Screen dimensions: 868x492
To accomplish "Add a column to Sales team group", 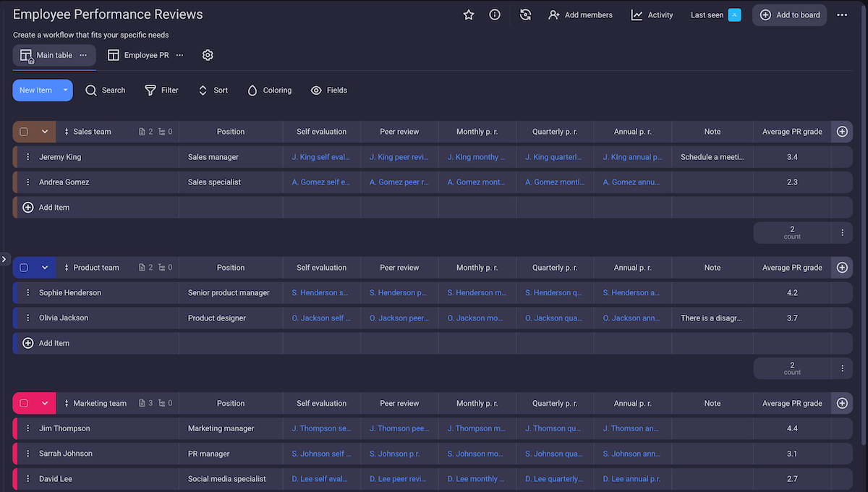I will 842,132.
